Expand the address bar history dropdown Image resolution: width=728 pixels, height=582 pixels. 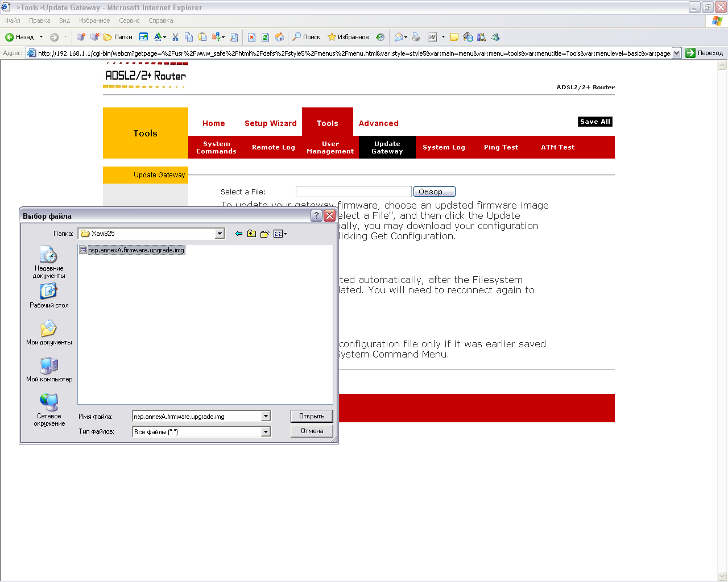tap(677, 53)
